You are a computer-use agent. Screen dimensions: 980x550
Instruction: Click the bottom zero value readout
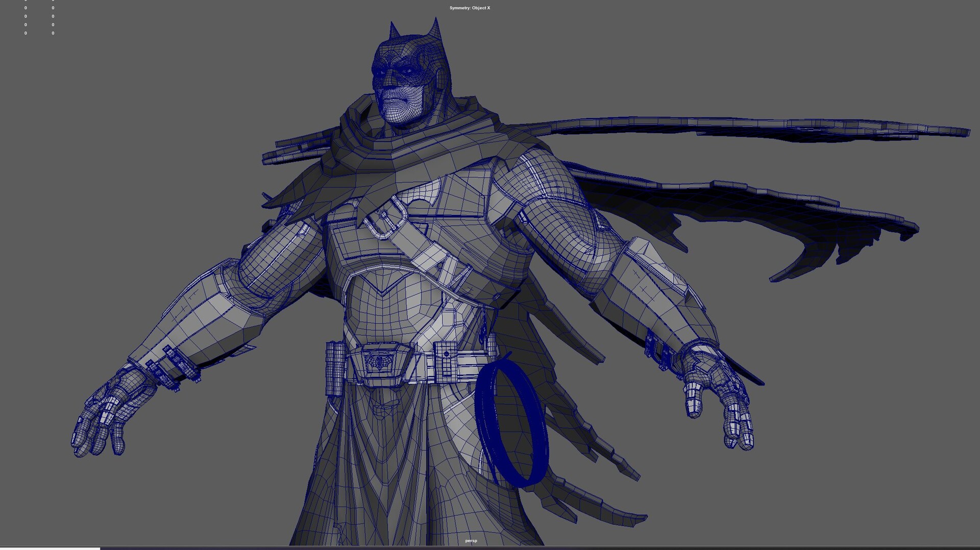tap(24, 33)
